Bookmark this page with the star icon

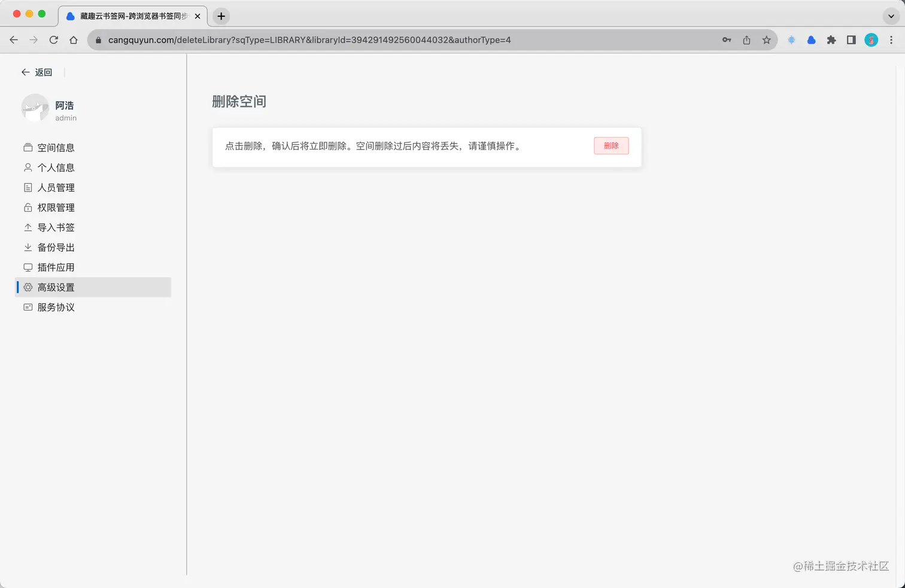coord(766,40)
